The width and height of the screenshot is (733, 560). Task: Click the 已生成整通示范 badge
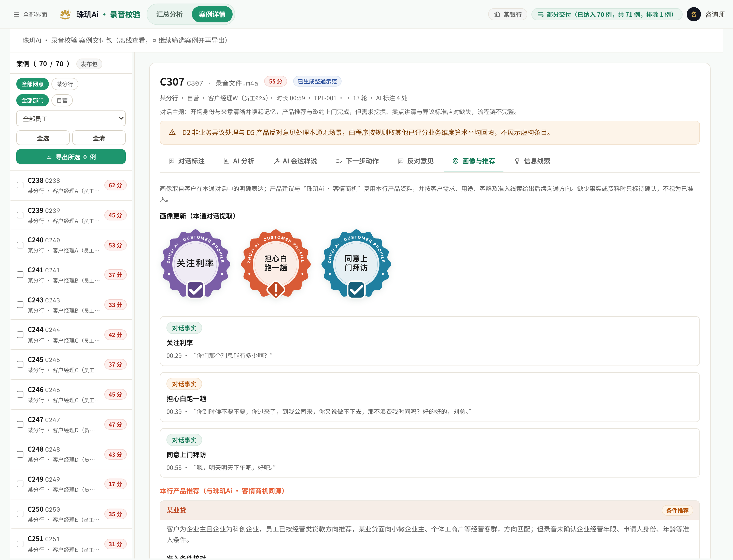(x=317, y=81)
